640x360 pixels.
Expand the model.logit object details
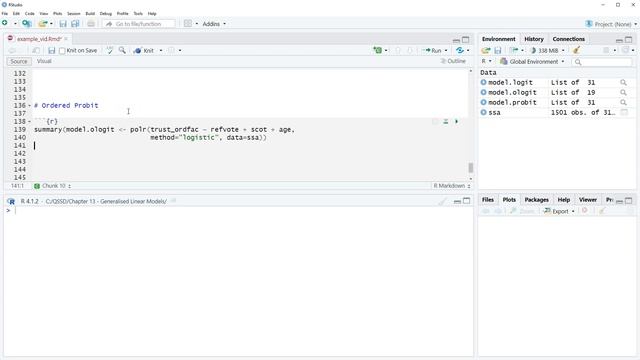484,82
